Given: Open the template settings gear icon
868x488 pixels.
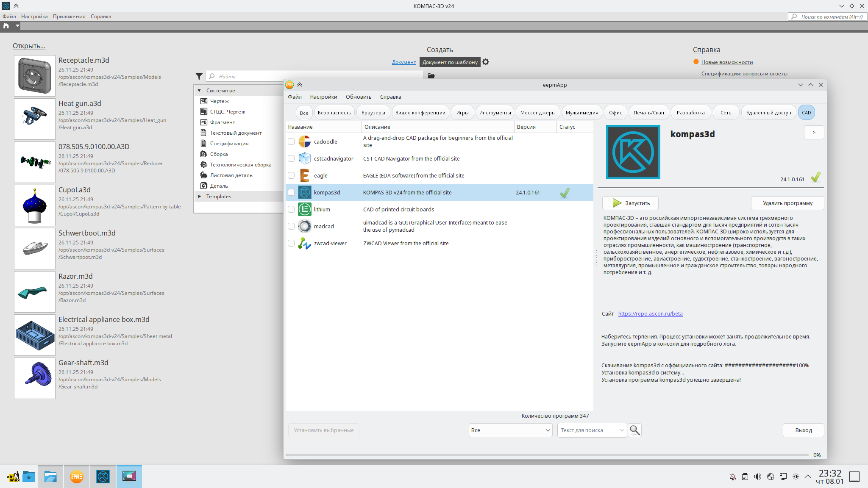Looking at the screenshot, I should 486,62.
